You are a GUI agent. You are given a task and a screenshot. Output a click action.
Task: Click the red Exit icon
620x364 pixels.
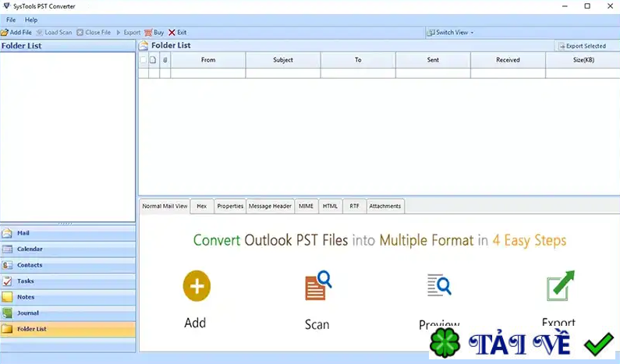(x=172, y=33)
